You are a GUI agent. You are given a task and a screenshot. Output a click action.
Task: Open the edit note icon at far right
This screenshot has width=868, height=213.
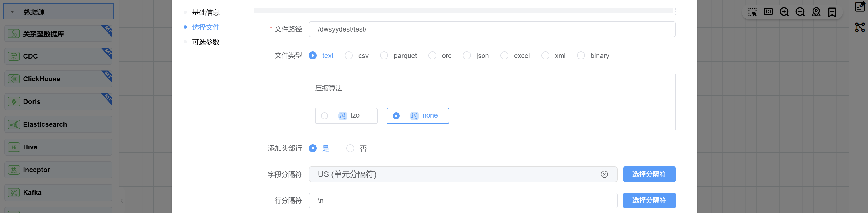coord(860,7)
